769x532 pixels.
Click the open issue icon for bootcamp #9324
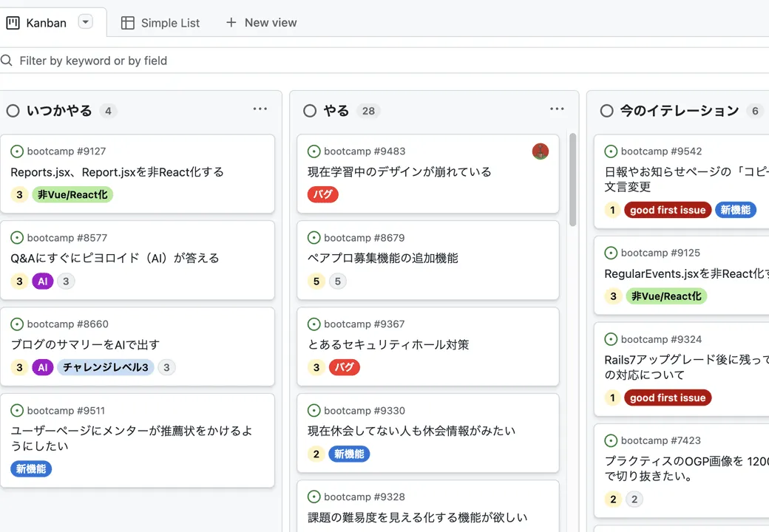[611, 339]
